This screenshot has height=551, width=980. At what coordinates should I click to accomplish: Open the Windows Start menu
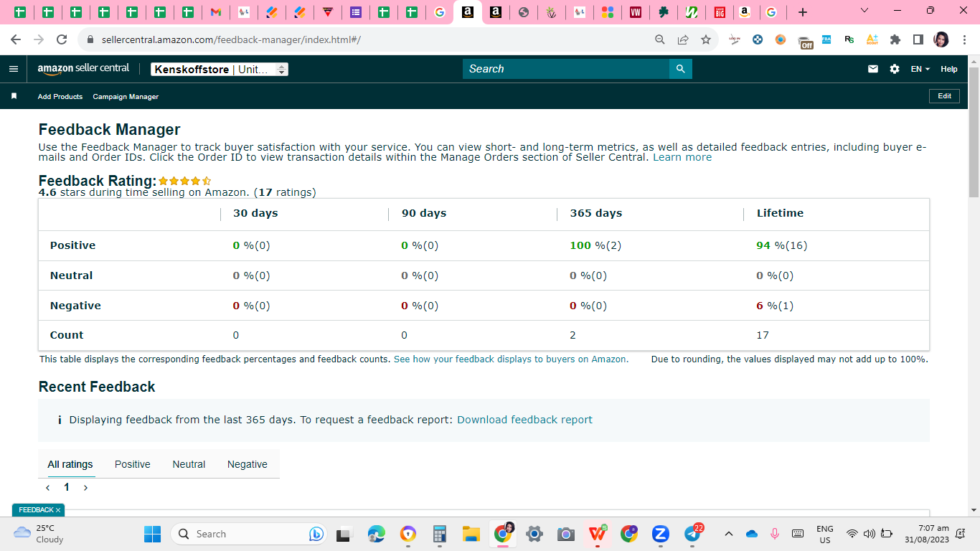coord(153,534)
